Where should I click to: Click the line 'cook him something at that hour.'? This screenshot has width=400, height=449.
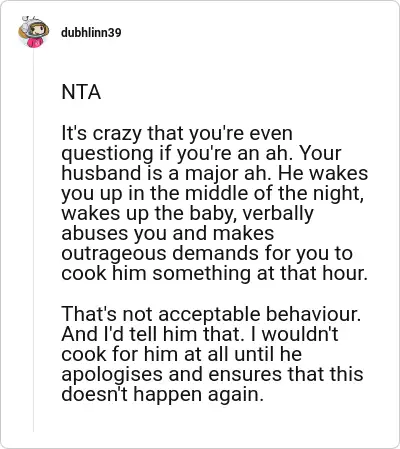coord(215,273)
